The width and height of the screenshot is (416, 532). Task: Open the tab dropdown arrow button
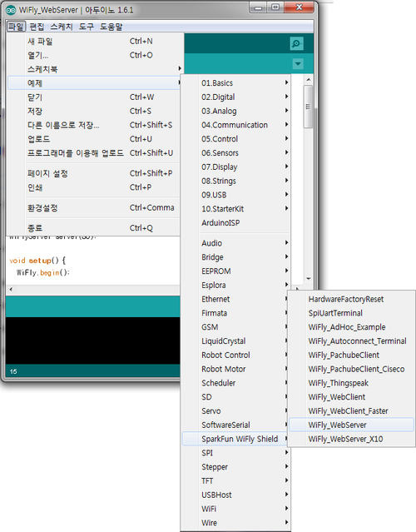298,64
